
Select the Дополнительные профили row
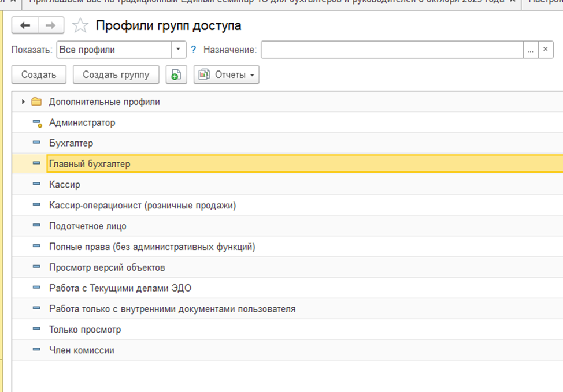(287, 102)
